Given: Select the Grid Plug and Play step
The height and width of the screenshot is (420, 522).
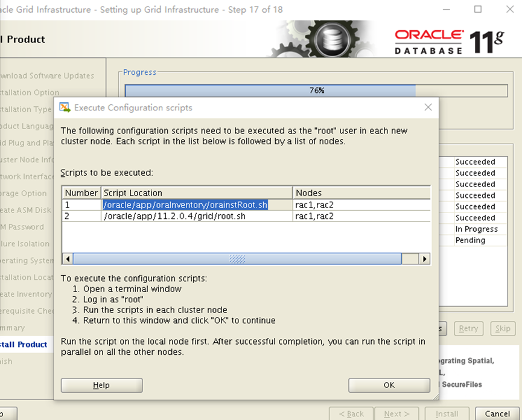Looking at the screenshot, I should (x=27, y=143).
